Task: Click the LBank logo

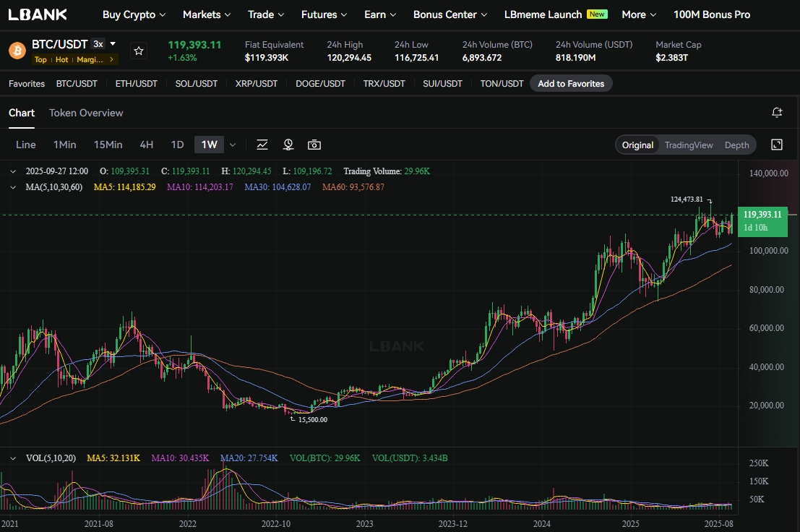Action: [x=38, y=14]
